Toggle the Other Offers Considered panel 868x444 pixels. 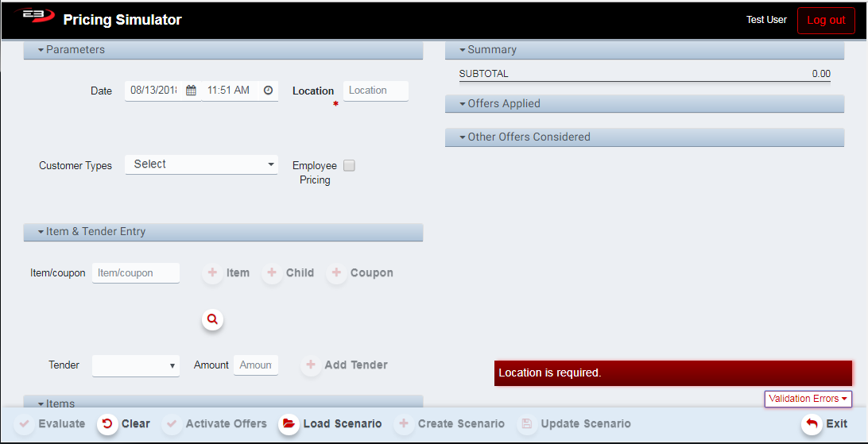525,137
